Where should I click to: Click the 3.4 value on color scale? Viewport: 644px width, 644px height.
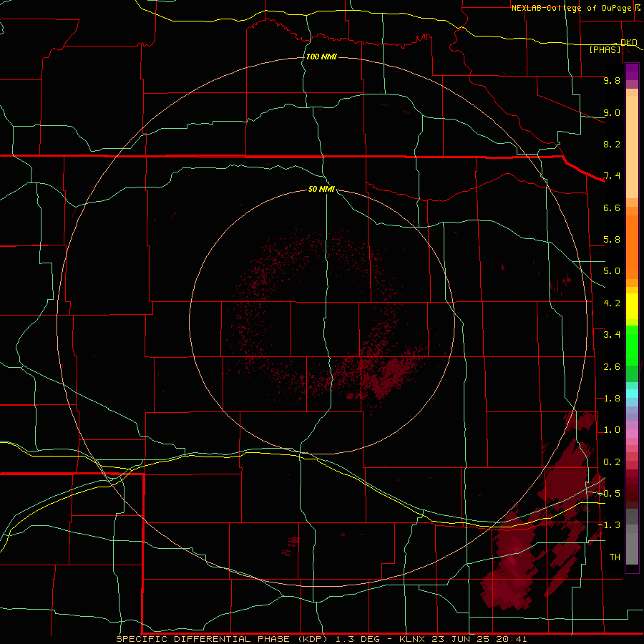[x=612, y=335]
